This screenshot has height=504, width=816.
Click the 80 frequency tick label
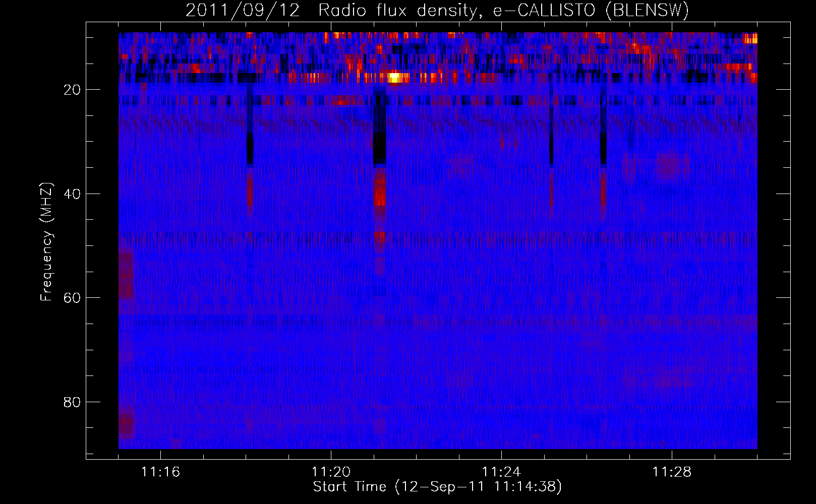[73, 402]
